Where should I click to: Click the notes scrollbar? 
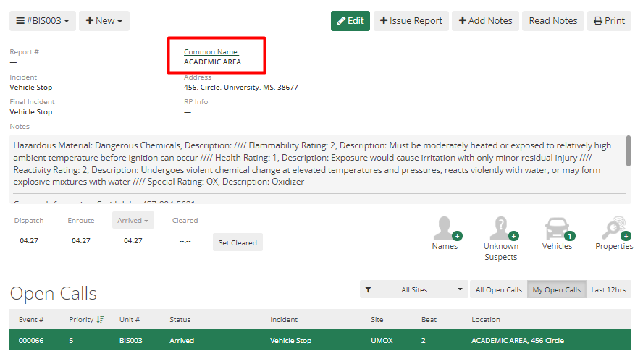[x=629, y=151]
